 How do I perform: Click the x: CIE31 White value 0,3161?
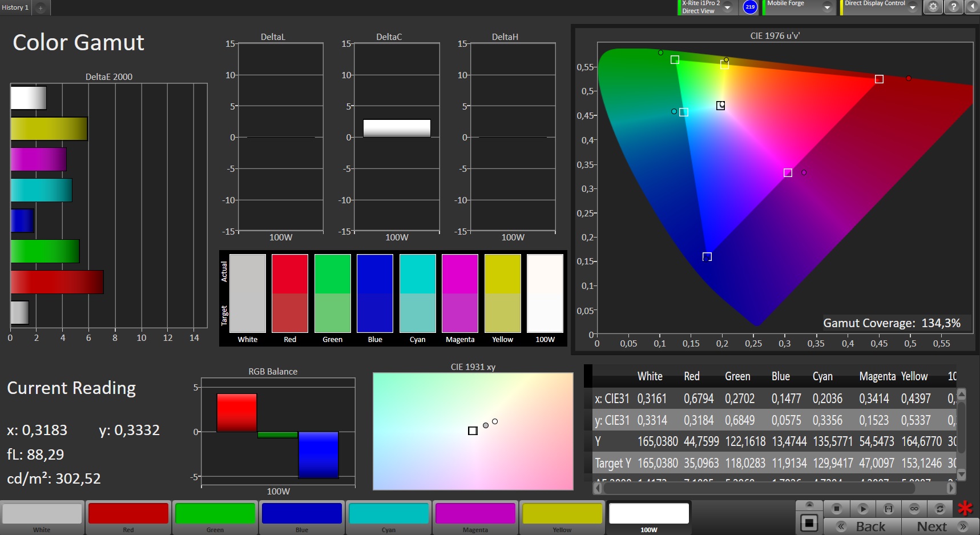click(x=652, y=398)
